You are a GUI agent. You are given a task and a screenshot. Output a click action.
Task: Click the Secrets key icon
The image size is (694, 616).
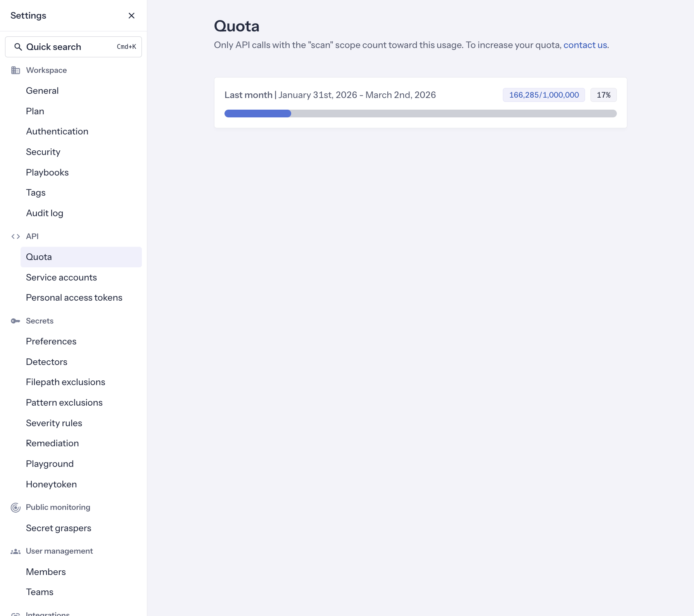coord(16,321)
